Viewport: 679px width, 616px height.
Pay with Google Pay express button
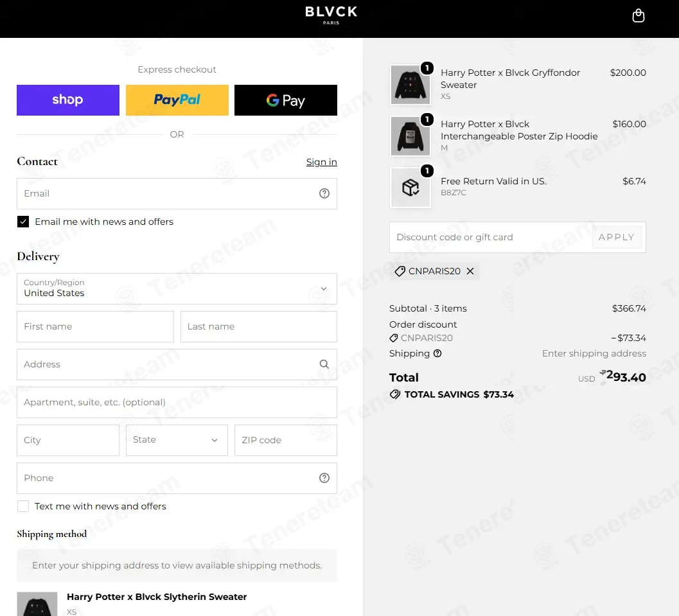point(286,100)
